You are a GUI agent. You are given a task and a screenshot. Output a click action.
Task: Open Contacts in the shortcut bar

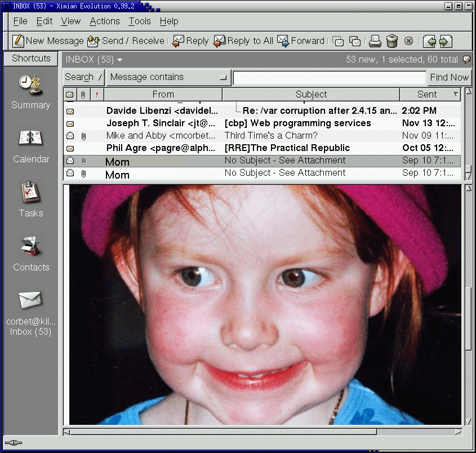tap(31, 254)
